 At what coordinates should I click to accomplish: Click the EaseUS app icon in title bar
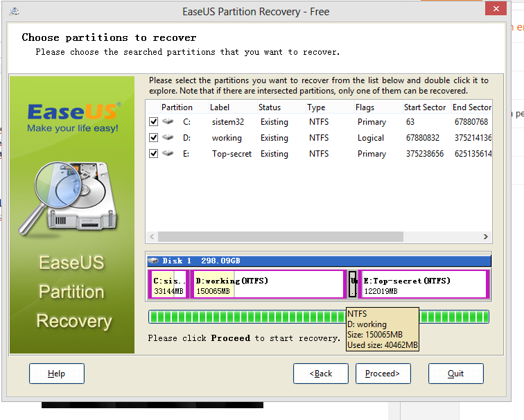pos(14,12)
